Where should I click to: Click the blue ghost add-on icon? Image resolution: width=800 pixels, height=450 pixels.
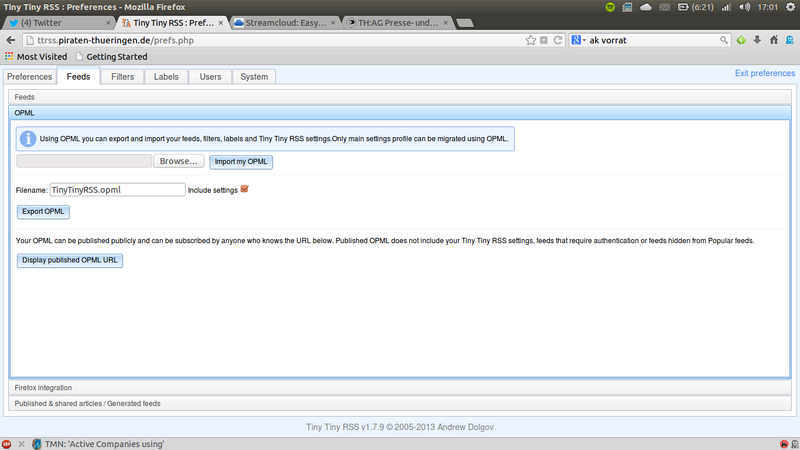click(790, 40)
